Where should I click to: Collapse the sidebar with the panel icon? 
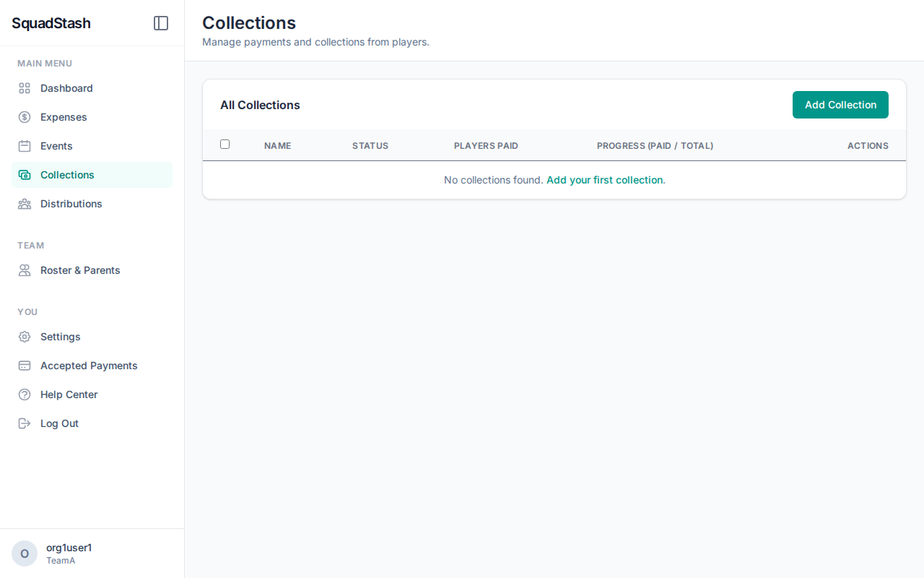[x=160, y=23]
